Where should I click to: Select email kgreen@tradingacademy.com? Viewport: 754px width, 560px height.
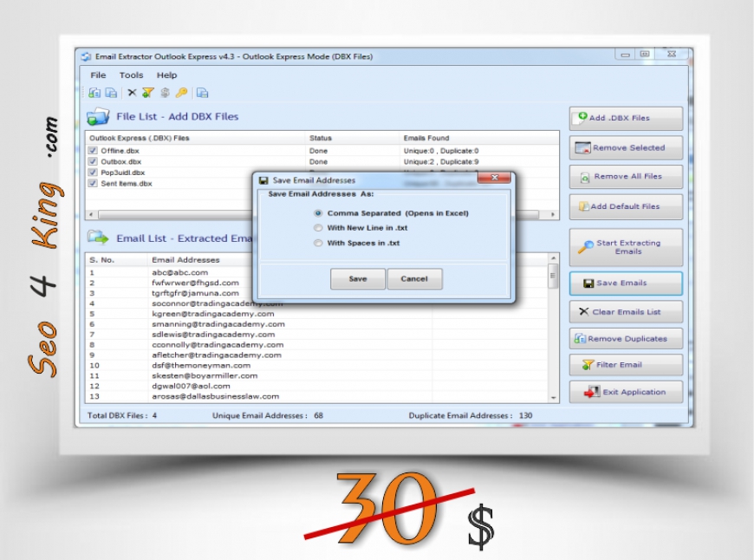click(x=213, y=314)
